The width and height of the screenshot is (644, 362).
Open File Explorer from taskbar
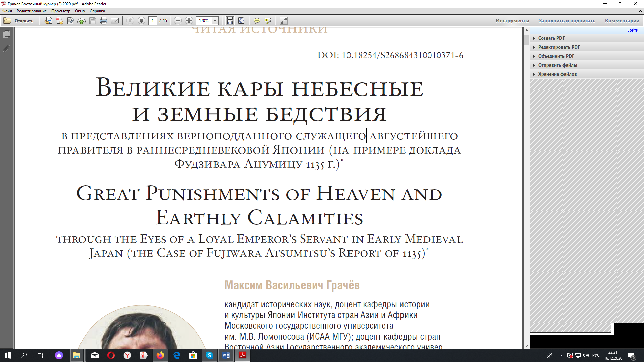77,355
